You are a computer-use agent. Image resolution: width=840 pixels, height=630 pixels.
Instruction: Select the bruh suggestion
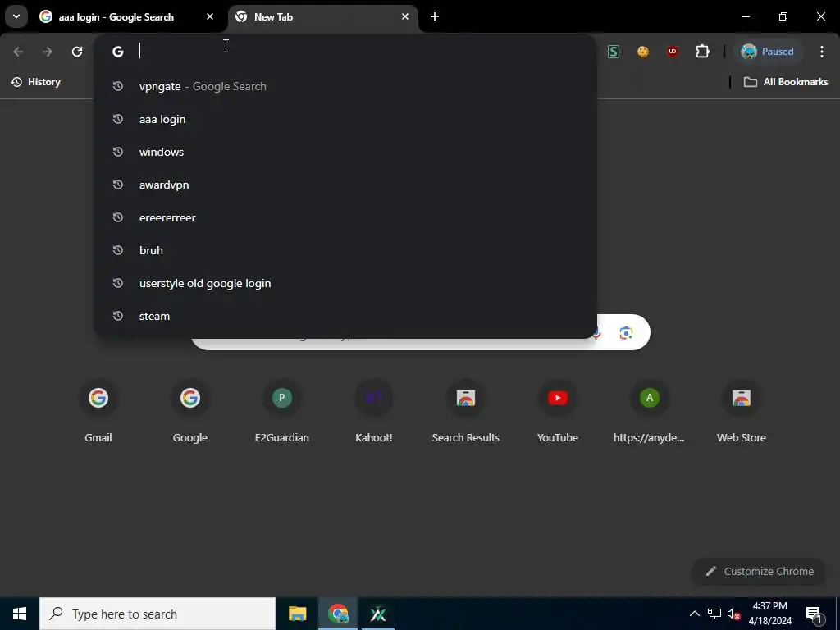click(x=345, y=250)
